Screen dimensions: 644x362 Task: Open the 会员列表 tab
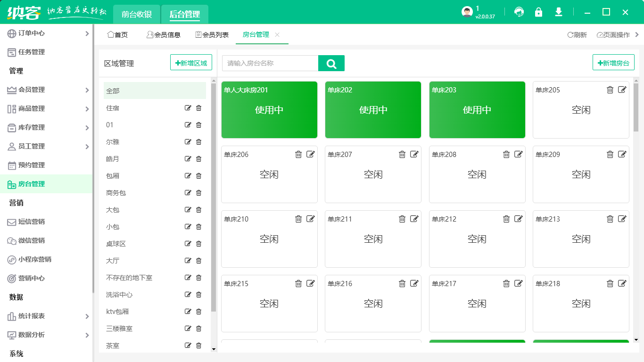click(212, 35)
